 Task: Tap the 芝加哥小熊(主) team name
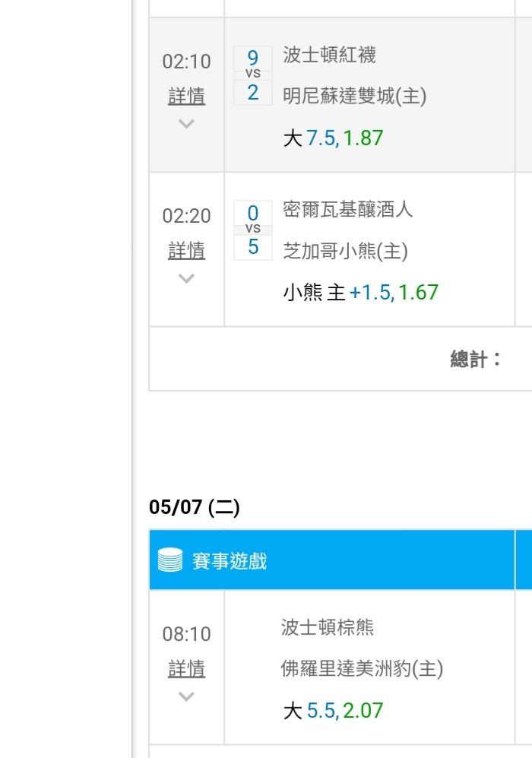tap(345, 251)
